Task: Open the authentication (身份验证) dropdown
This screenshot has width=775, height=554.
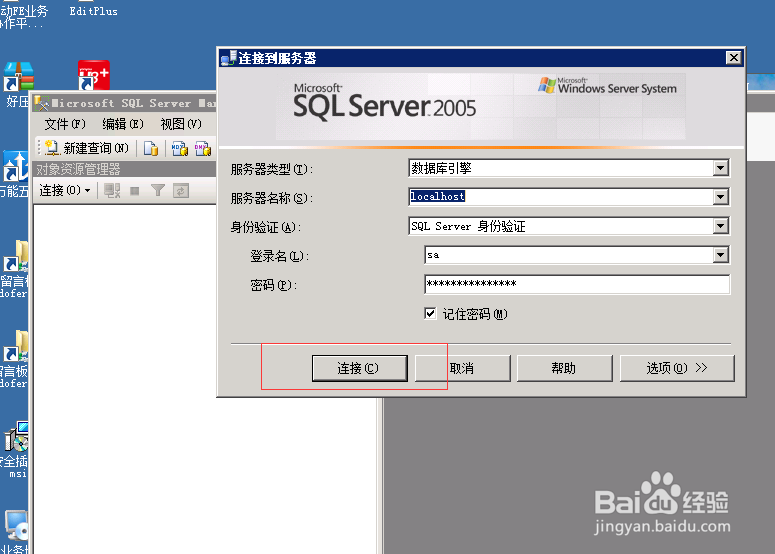Action: 721,226
